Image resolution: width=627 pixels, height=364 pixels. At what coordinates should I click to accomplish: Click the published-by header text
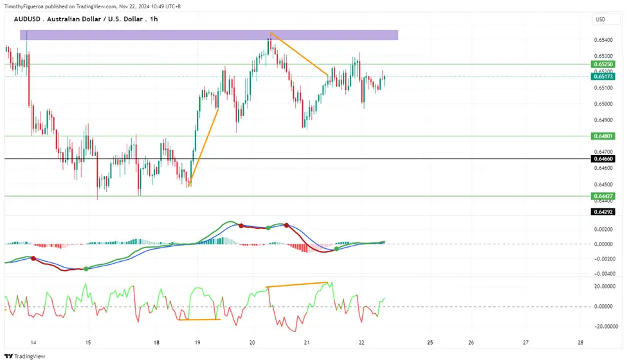(x=93, y=6)
